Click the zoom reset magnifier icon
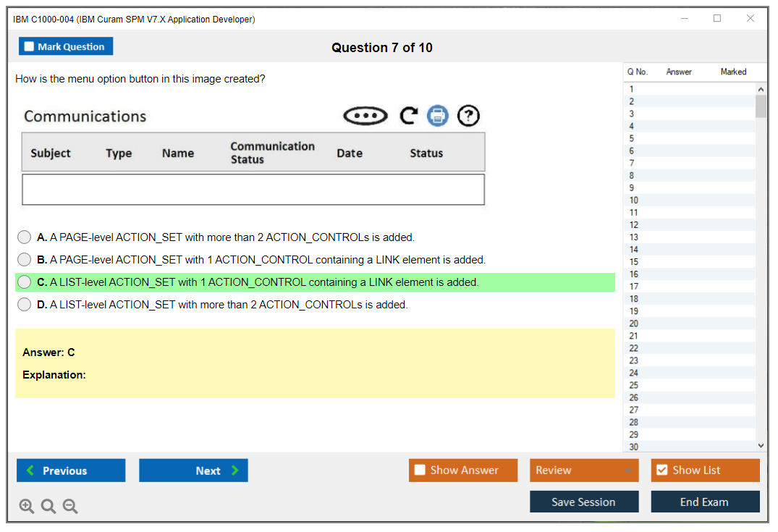 point(48,507)
